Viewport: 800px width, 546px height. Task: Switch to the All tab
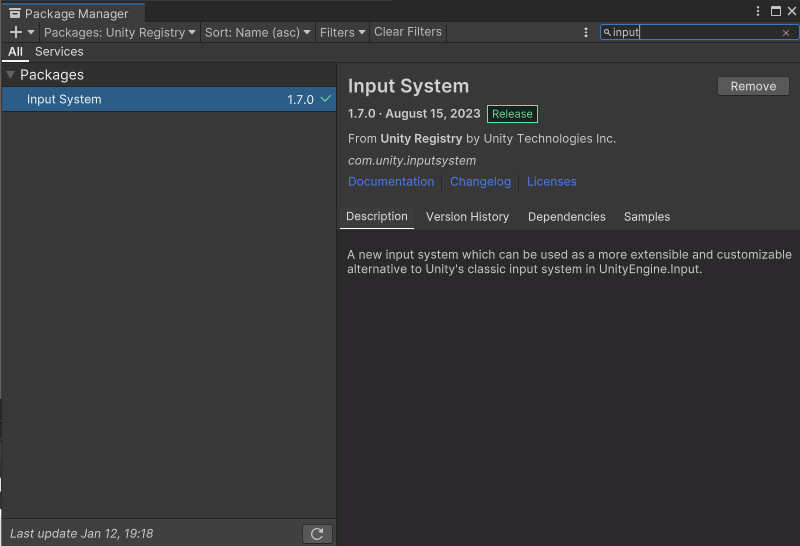coord(15,52)
